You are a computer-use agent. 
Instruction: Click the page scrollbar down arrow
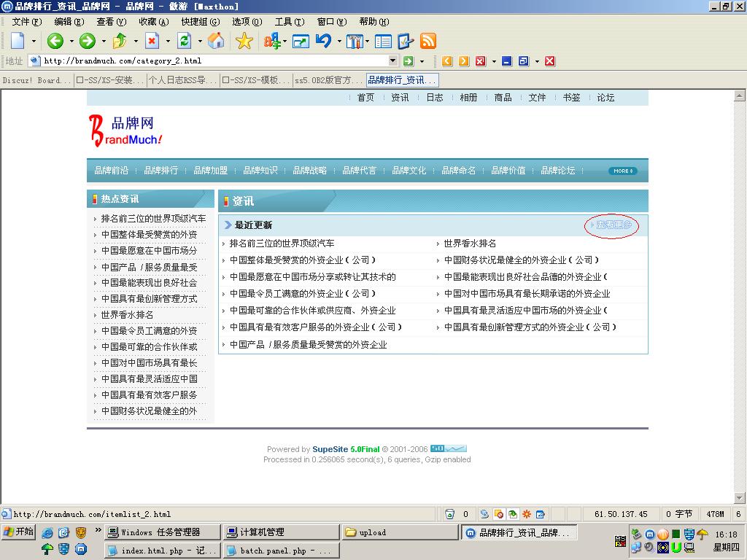[x=740, y=498]
